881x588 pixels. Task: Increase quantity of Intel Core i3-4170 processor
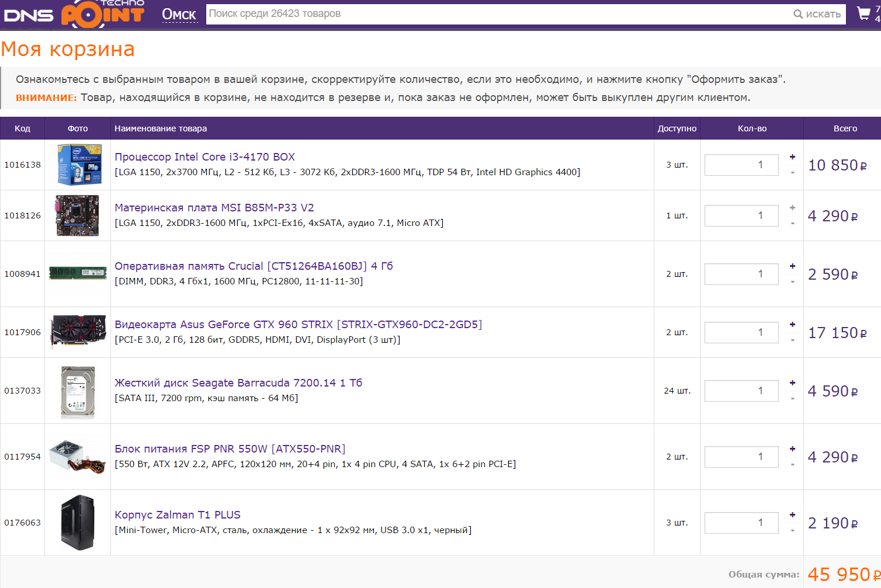coord(792,156)
